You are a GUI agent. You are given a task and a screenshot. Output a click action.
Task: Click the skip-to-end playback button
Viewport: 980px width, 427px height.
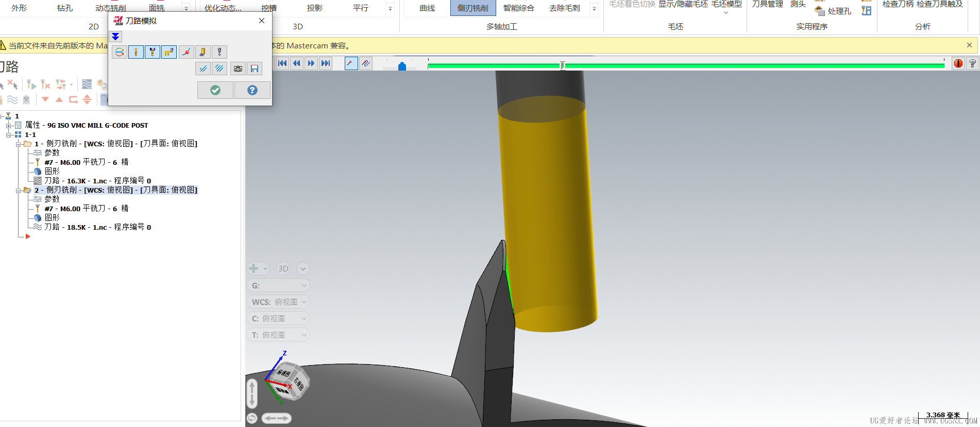[x=326, y=63]
